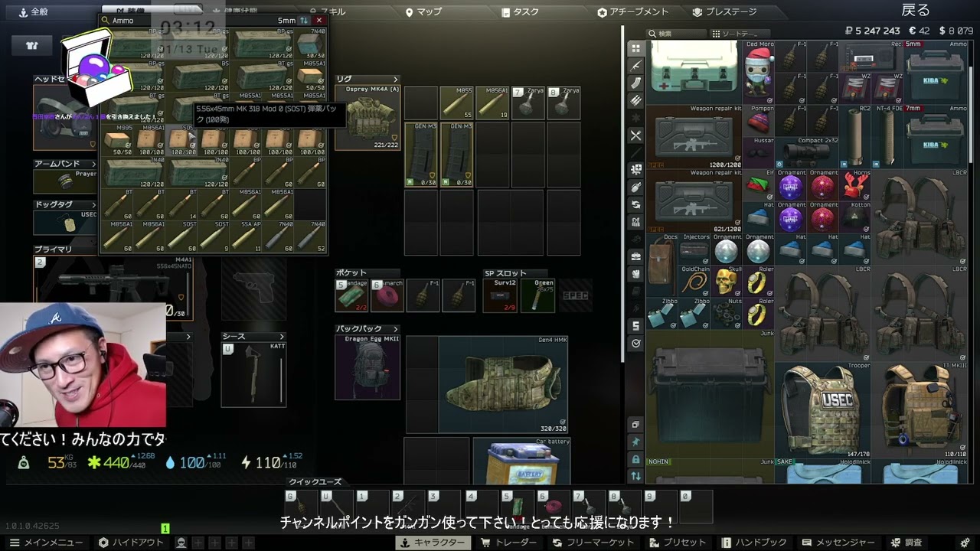Filter stash by weapons rifle icon
The height and width of the screenshot is (551, 980).
(635, 66)
